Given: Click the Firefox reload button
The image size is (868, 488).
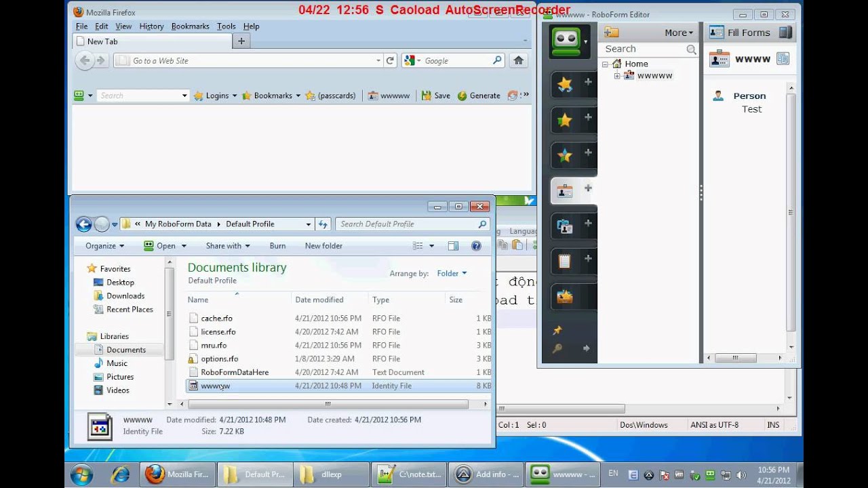Looking at the screenshot, I should (x=390, y=60).
